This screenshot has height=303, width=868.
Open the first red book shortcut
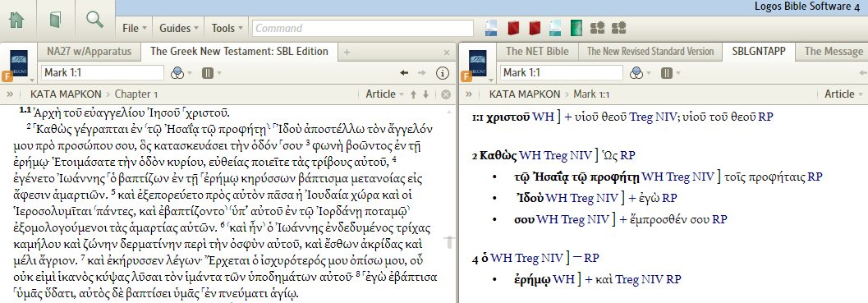click(x=513, y=28)
